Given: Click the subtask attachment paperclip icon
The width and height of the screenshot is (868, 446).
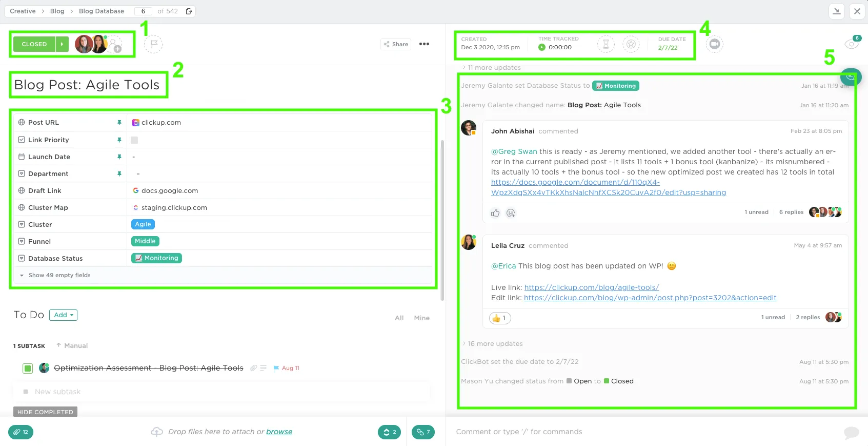Looking at the screenshot, I should coord(253,368).
